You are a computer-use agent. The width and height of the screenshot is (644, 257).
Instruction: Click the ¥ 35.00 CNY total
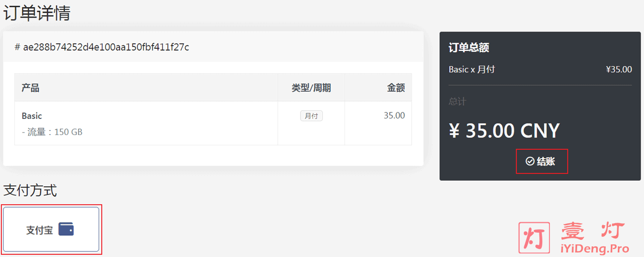click(504, 131)
